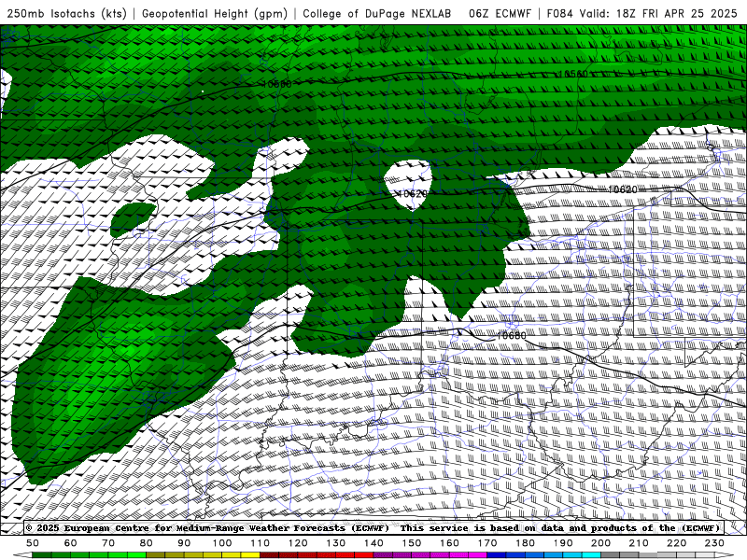Image resolution: width=747 pixels, height=560 pixels.
Task: Click the '250mb Isotachs (kts)' title text
Action: point(66,13)
